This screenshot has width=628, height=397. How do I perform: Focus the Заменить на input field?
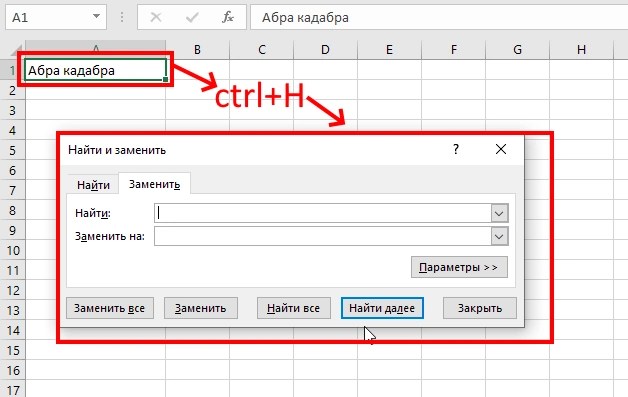(323, 236)
